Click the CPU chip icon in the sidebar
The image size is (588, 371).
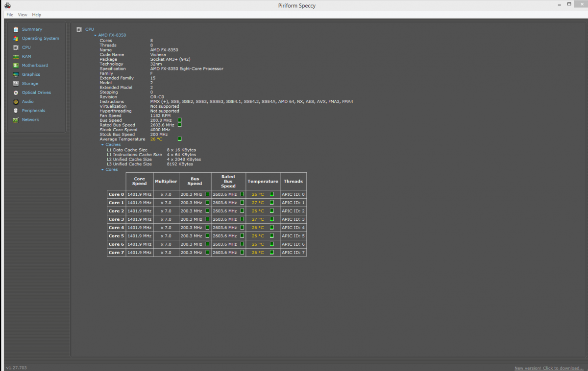[16, 47]
